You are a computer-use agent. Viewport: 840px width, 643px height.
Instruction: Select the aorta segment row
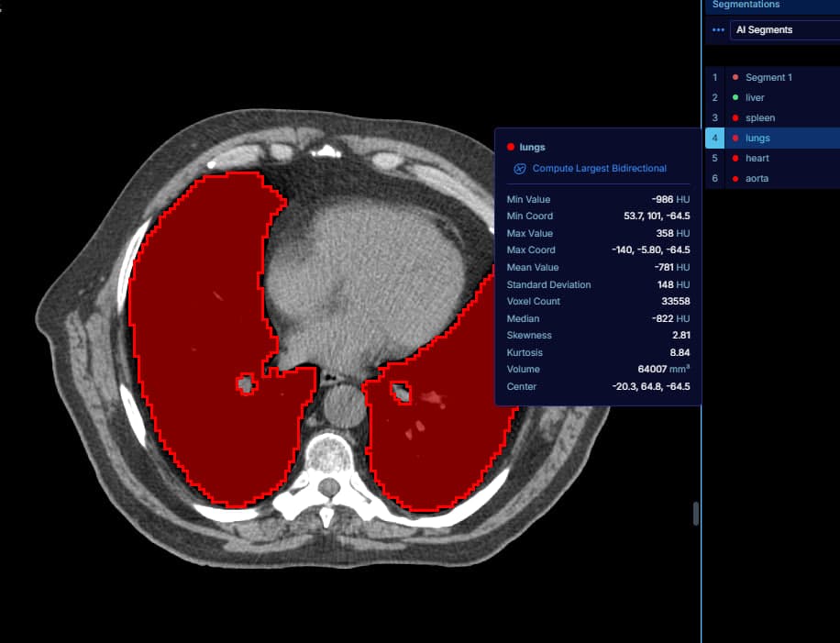[x=772, y=179]
